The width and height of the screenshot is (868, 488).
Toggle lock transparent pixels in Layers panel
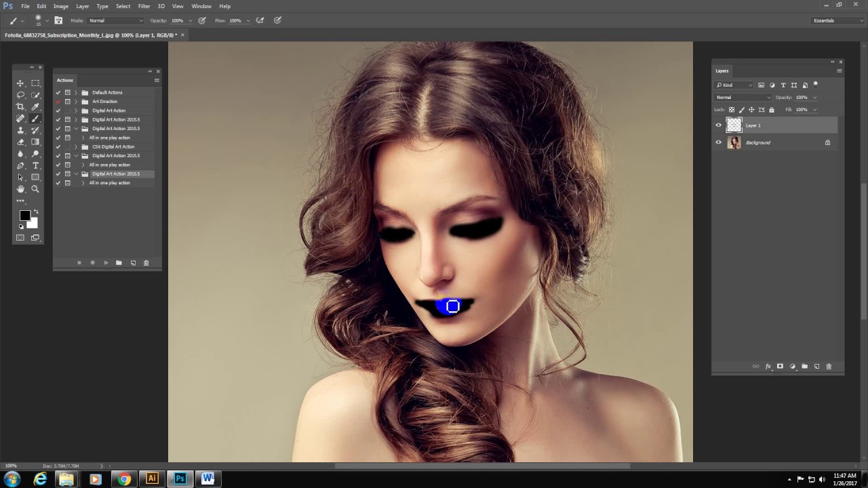[731, 110]
